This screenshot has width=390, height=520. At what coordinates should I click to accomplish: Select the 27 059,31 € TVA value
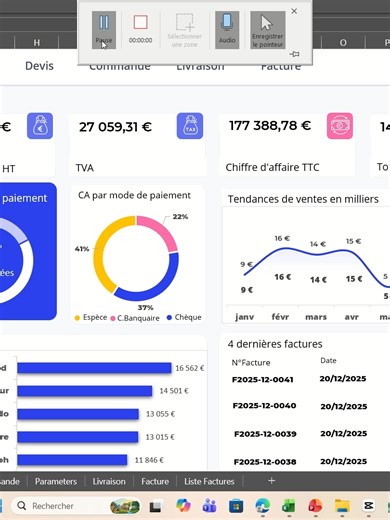click(115, 127)
